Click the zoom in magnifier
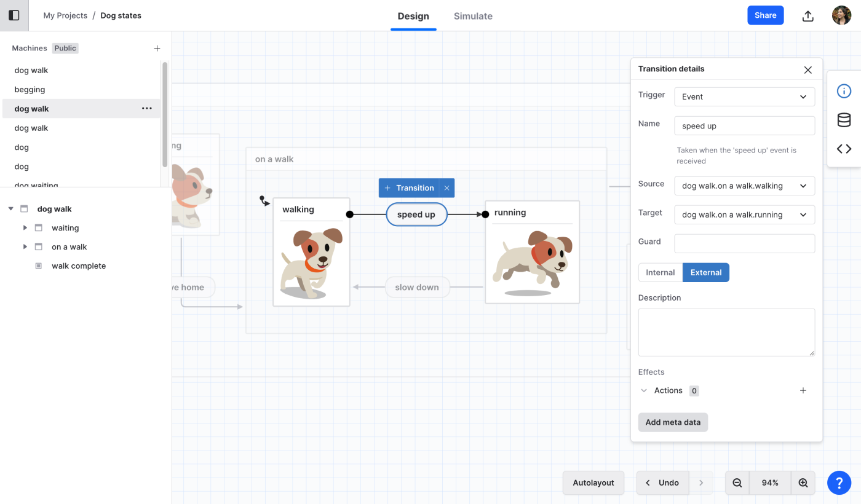Viewport: 861px width, 504px height. coord(803,483)
